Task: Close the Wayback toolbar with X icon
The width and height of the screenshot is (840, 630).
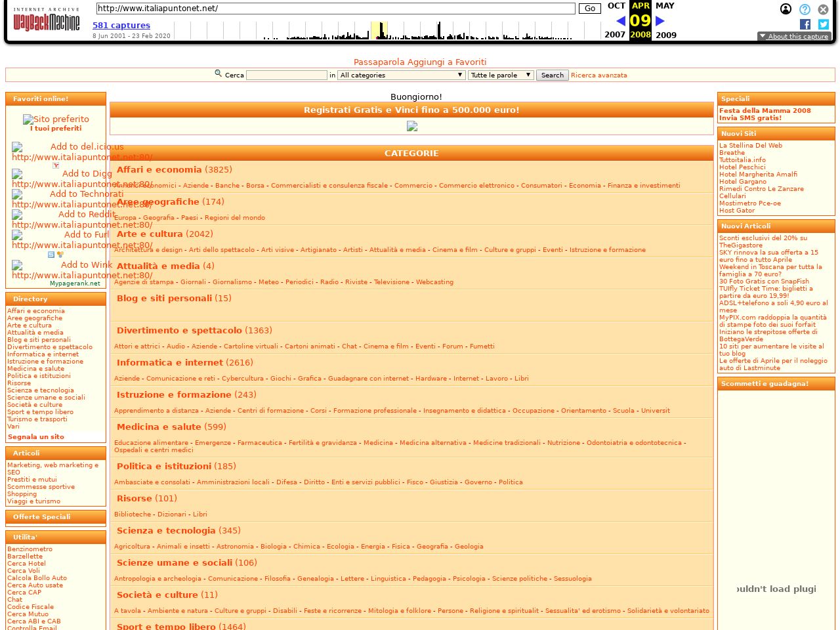Action: point(823,9)
